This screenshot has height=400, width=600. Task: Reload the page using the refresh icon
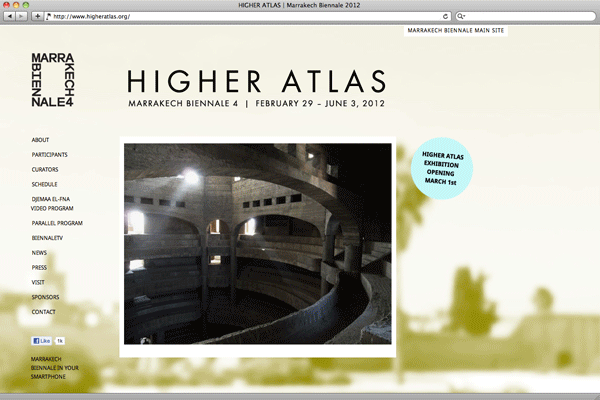point(445,16)
